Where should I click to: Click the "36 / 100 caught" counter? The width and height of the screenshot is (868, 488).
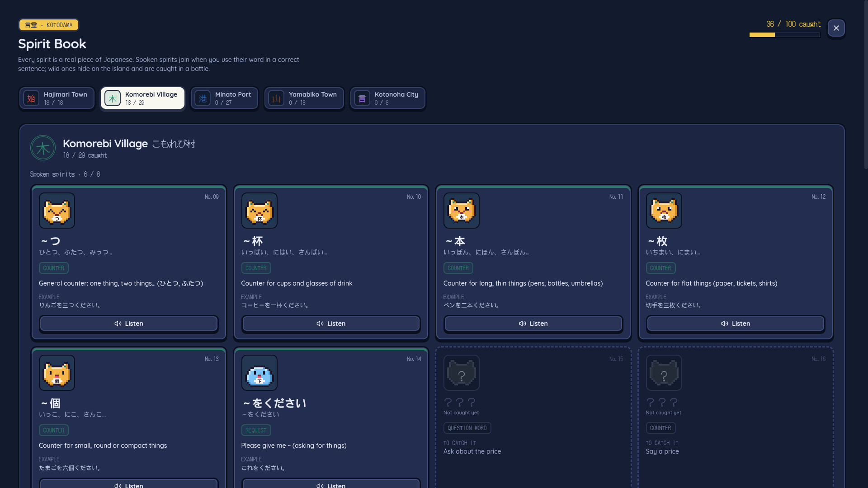pos(793,24)
